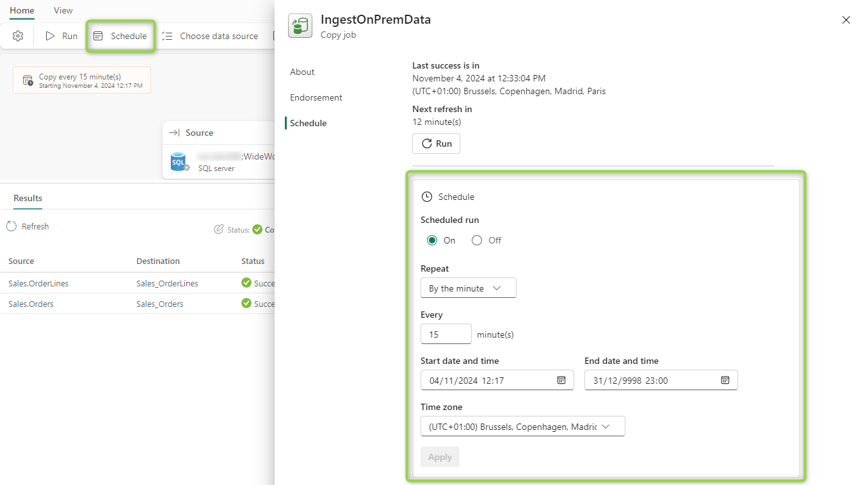Viewport: 868px width, 485px height.
Task: Open the calendar picker for Start date
Action: (x=561, y=380)
